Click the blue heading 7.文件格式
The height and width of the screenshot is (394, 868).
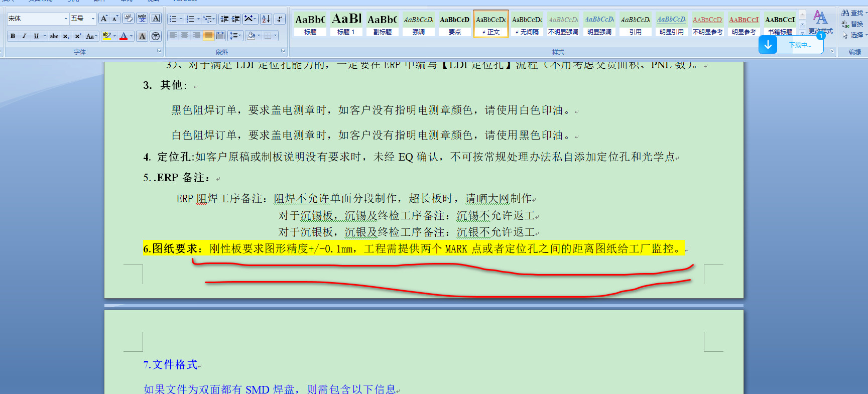click(x=171, y=365)
